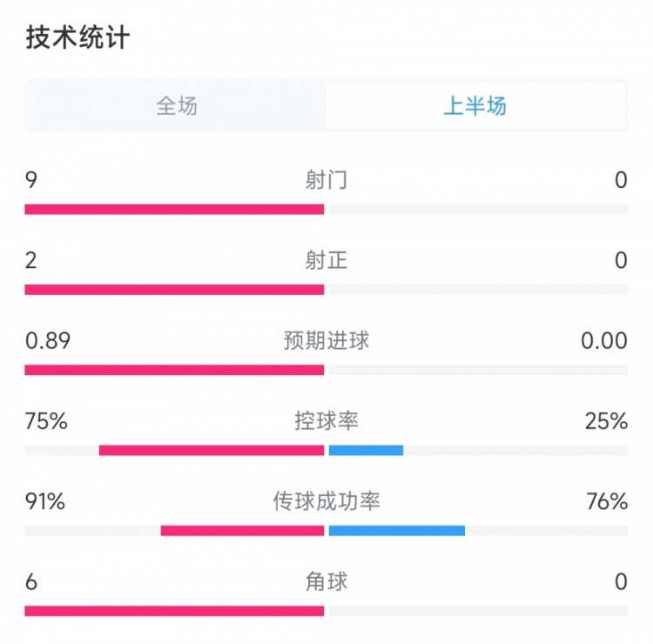Image resolution: width=653 pixels, height=644 pixels.
Task: Click the 技术统计 heading
Action: point(77,37)
